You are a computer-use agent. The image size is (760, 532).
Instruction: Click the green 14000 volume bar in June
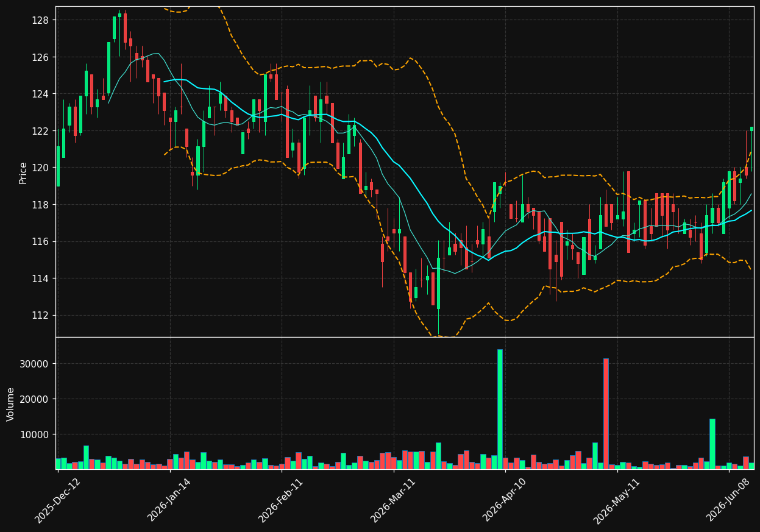[712, 444]
